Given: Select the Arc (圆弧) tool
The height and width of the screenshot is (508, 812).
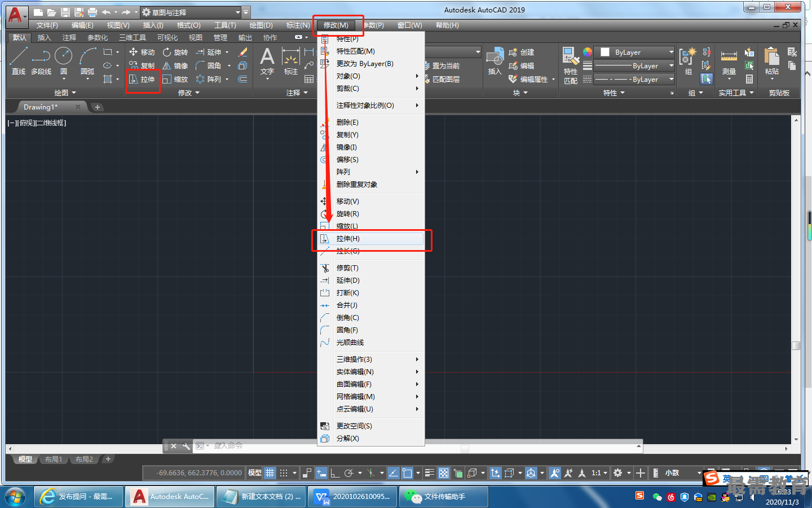Looking at the screenshot, I should coord(87,61).
